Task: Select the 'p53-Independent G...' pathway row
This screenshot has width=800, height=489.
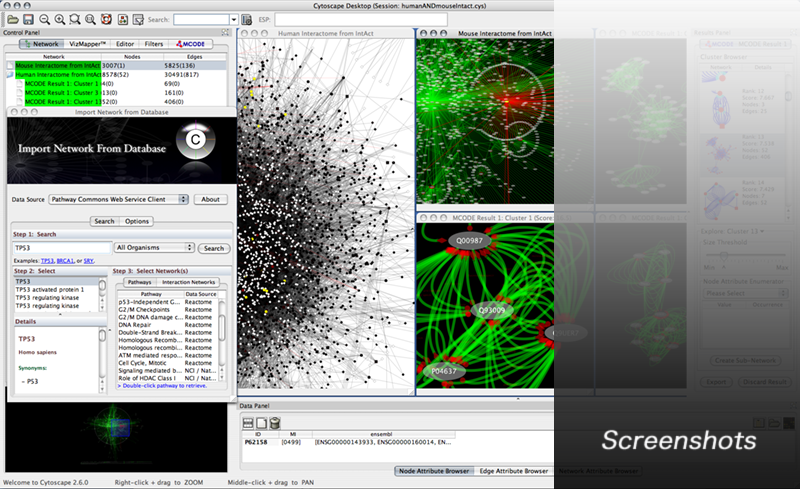Action: (168, 302)
